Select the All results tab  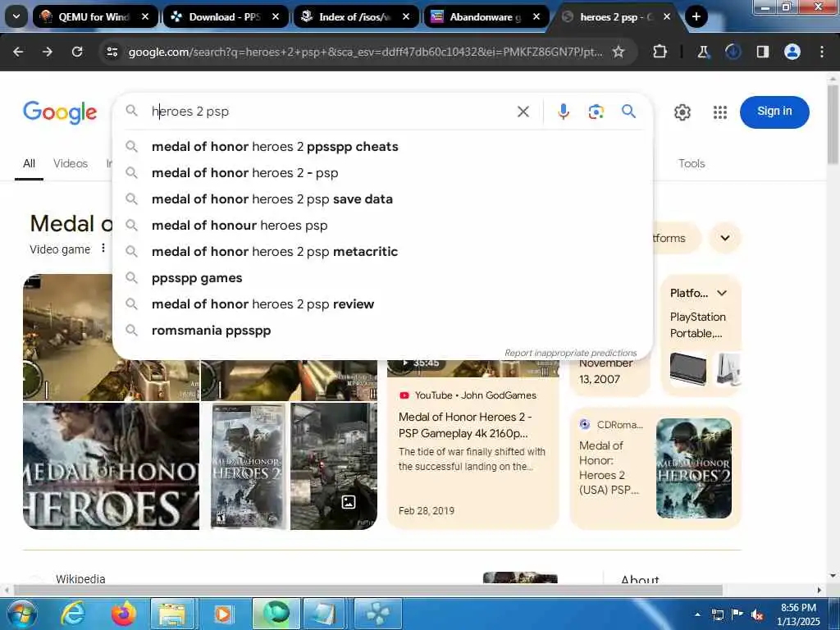click(x=29, y=163)
